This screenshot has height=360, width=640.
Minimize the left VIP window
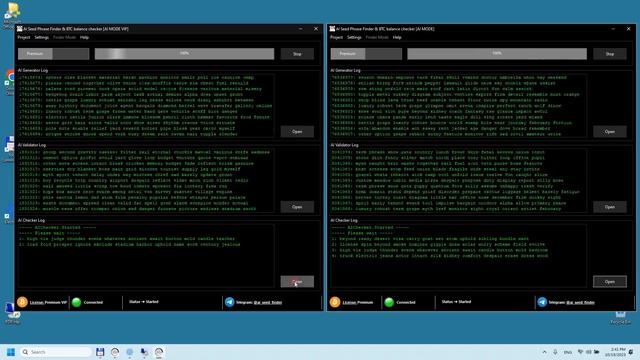[x=300, y=29]
